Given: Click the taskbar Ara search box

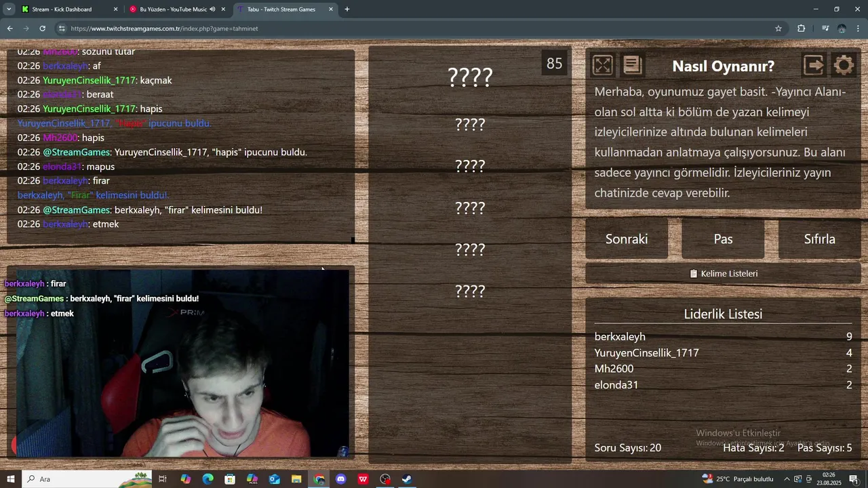Looking at the screenshot, I should [88, 479].
